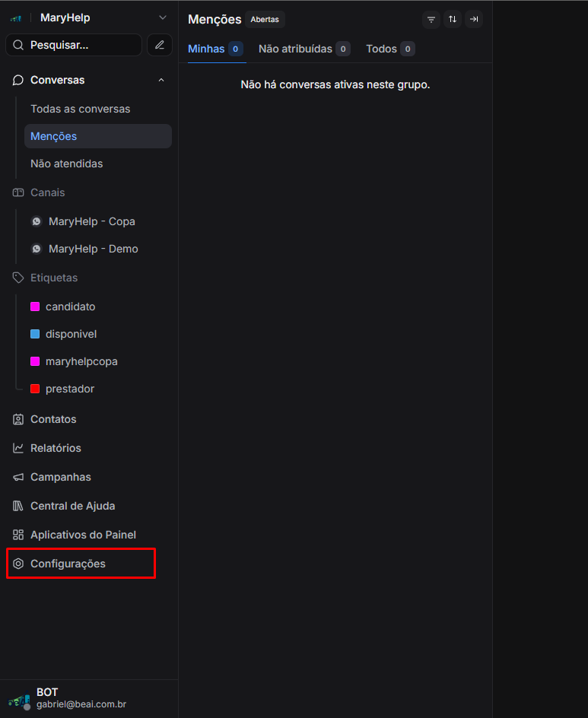Open Central de Ajuda library item
This screenshot has width=588, height=718.
pyautogui.click(x=72, y=506)
